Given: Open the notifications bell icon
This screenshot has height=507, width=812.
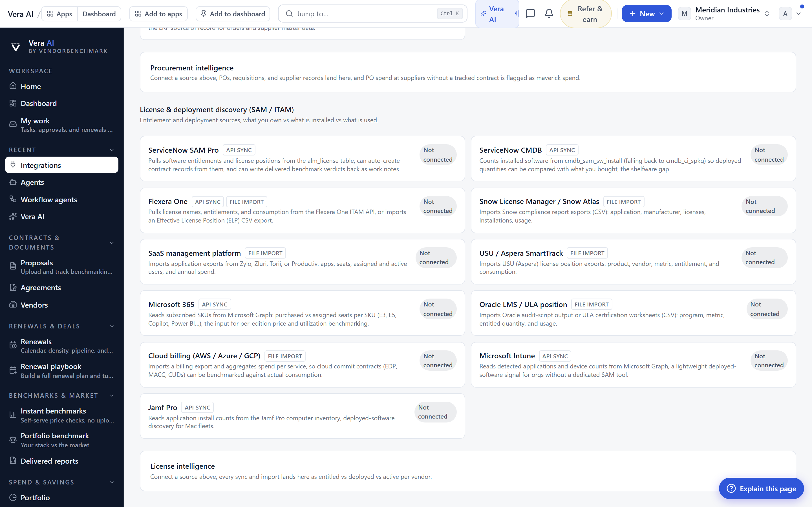Looking at the screenshot, I should [549, 14].
